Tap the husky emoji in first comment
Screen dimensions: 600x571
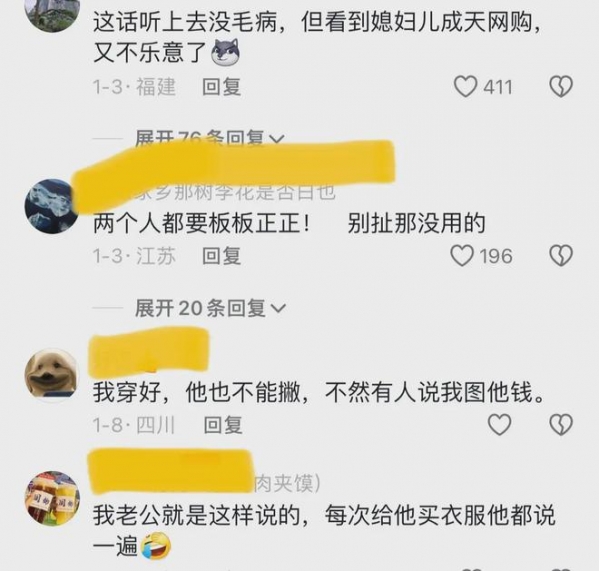click(x=226, y=52)
